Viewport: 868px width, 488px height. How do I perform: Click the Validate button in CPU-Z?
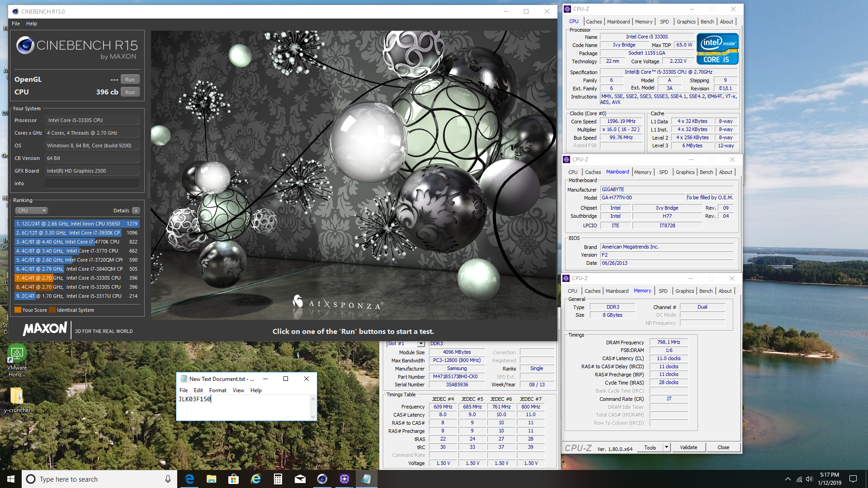click(x=689, y=447)
